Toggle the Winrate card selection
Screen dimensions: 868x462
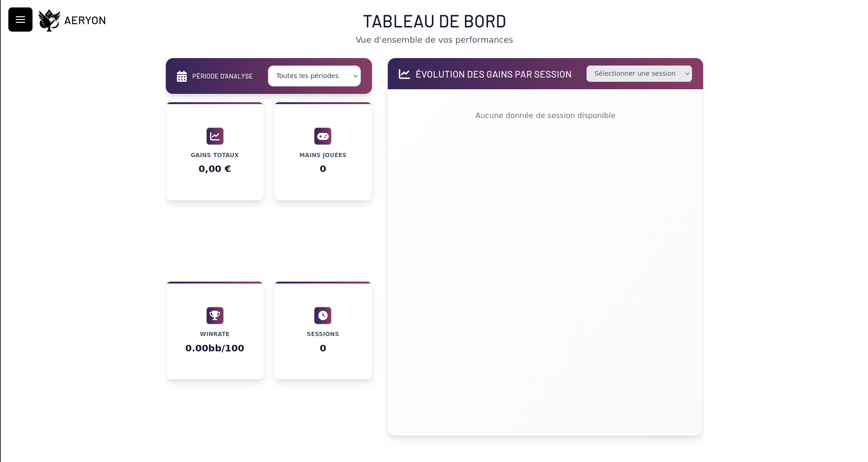pyautogui.click(x=215, y=331)
